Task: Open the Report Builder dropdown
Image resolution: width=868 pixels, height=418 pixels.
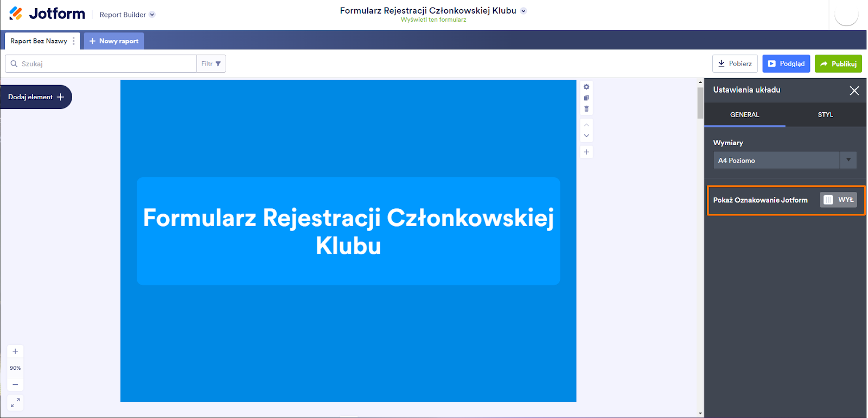Action: pyautogui.click(x=127, y=15)
